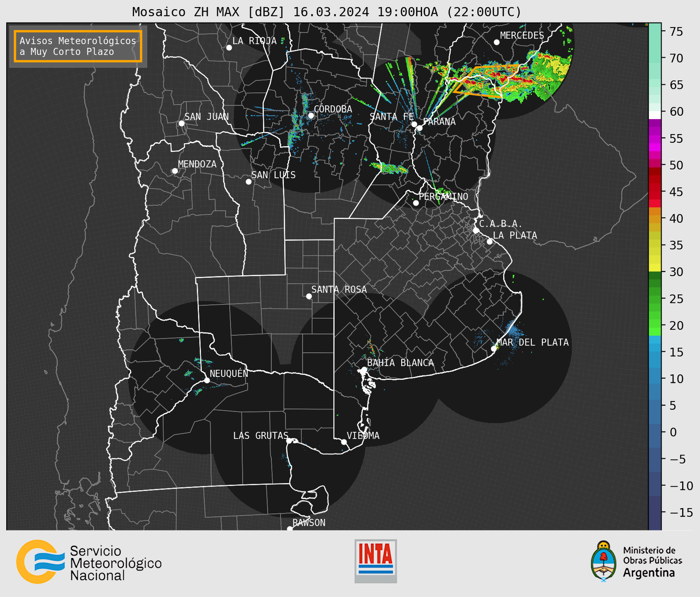Click the MERCEDES label text
Image resolution: width=700 pixels, height=597 pixels.
click(522, 36)
